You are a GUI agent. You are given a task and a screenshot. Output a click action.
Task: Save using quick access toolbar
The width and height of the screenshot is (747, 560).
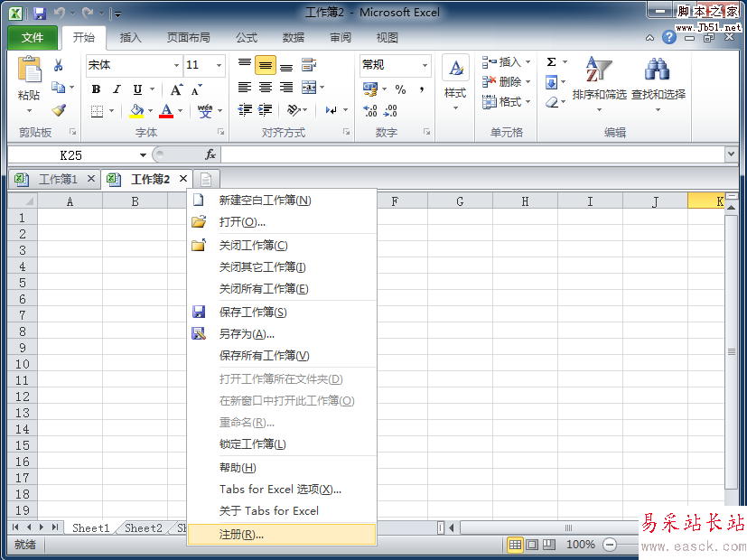point(40,13)
